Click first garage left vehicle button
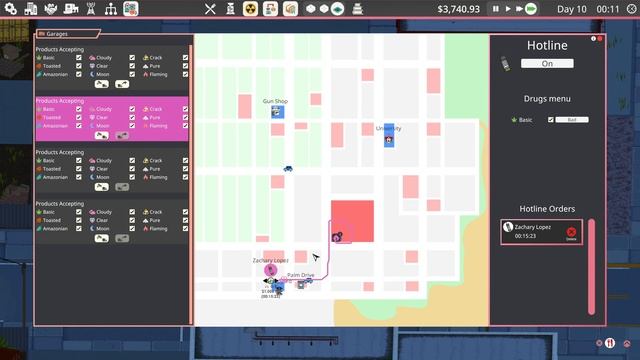This screenshot has height=360, width=640. (102, 84)
